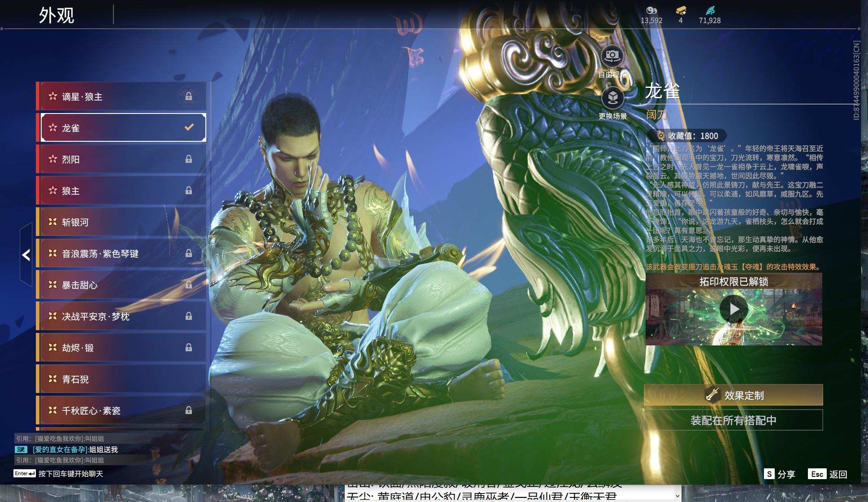Click the lock icon on 千秋匠心·素瓷
Screen dimensions: 868x502
[x=189, y=410]
